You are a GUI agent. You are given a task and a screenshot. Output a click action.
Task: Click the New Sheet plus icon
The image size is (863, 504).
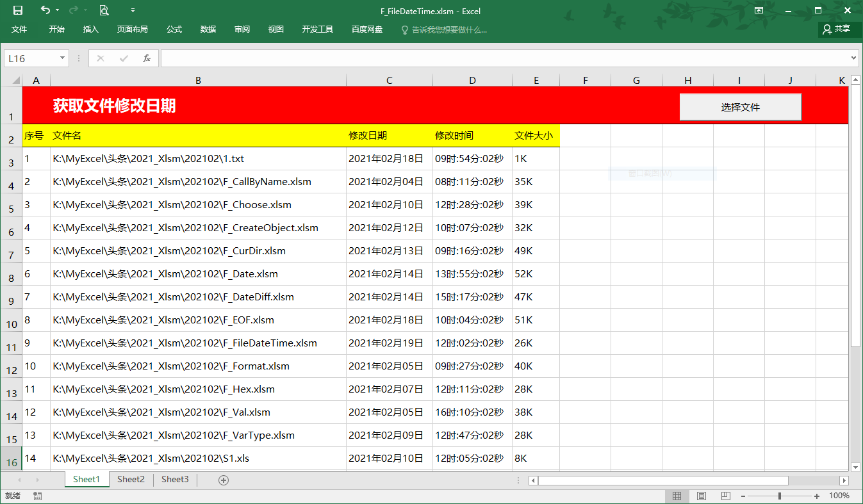coord(224,480)
